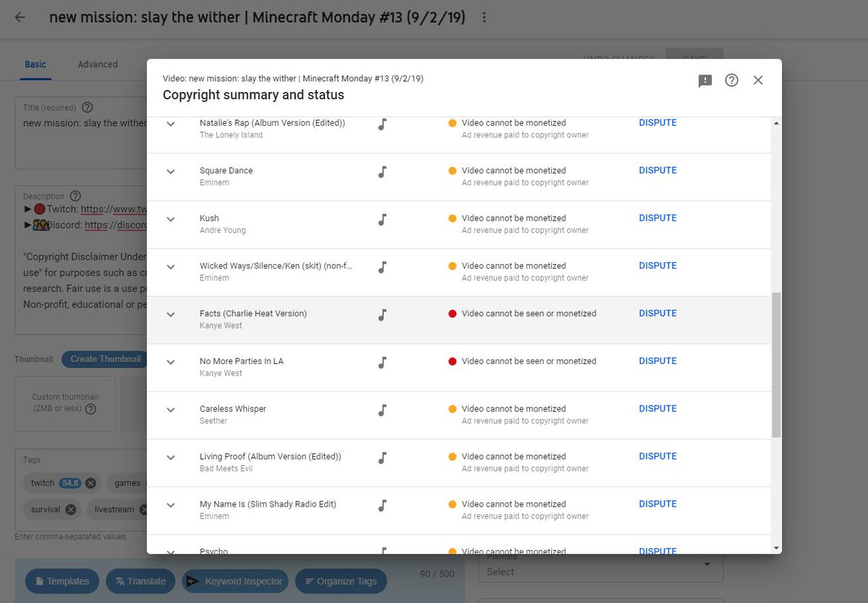Click the Description help question mark icon
Screen dimensions: 868x603
point(75,196)
